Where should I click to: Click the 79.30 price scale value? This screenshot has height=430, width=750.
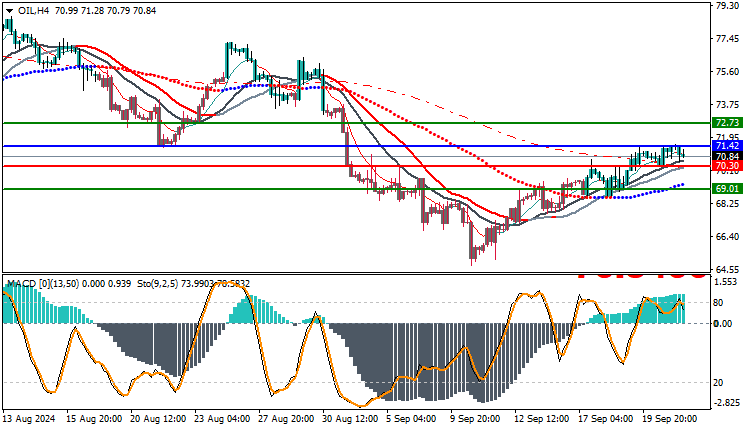[x=727, y=6]
